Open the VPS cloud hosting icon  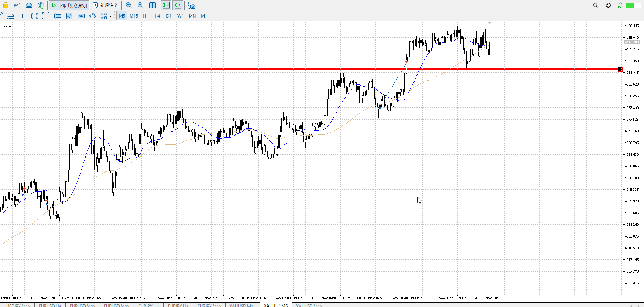[29, 5]
